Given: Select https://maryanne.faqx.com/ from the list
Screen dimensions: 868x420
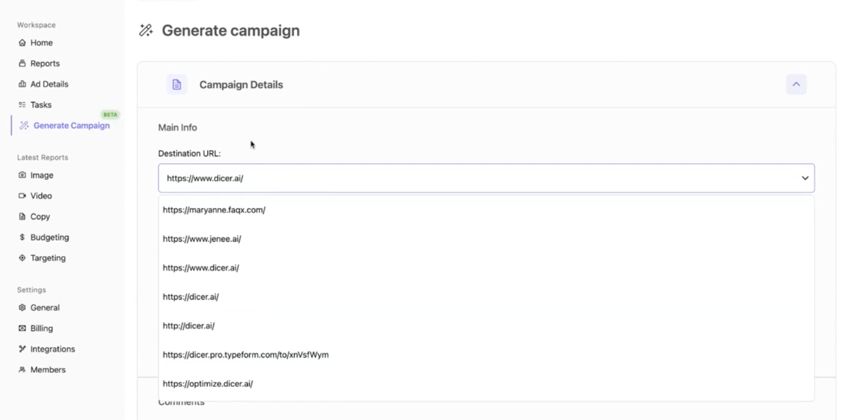Looking at the screenshot, I should (214, 210).
